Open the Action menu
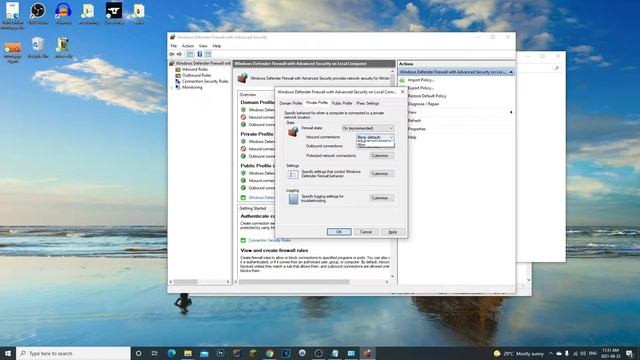This screenshot has height=360, width=640. [x=188, y=46]
